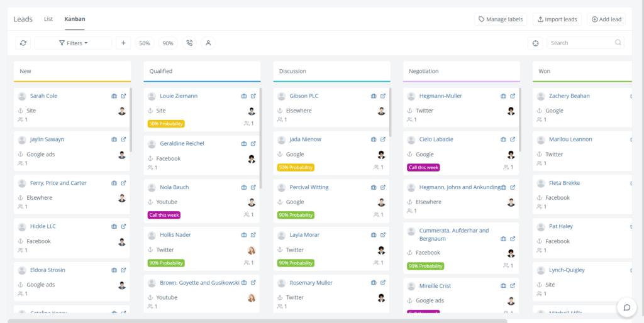Viewport: 644px width, 323px height.
Task: Open the chat bubble widget
Action: pos(627,308)
